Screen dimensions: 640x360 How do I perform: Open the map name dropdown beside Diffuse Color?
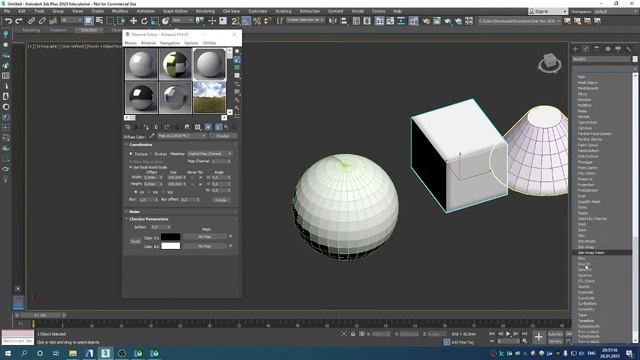pos(182,136)
